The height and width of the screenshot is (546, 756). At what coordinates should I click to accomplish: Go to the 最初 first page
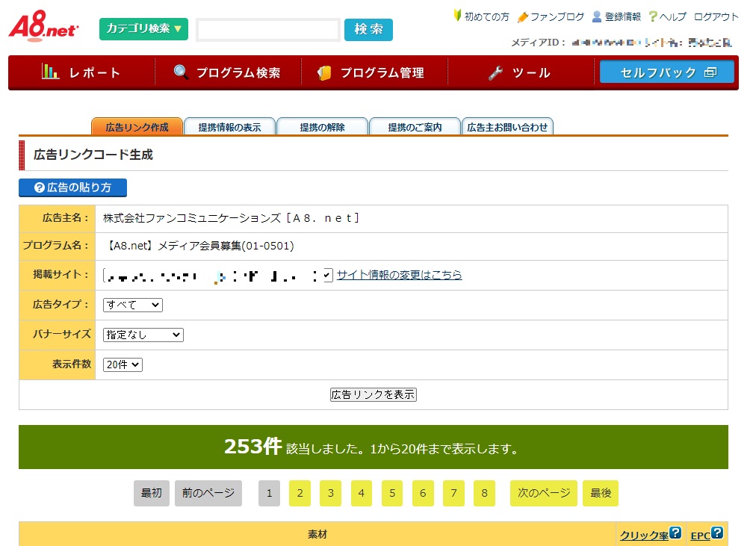[152, 493]
